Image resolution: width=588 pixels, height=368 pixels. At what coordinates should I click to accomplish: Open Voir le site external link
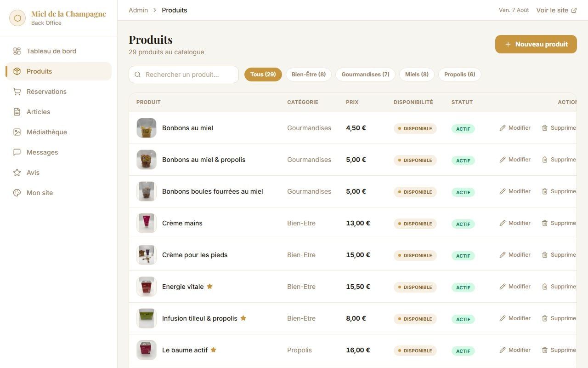pos(556,10)
